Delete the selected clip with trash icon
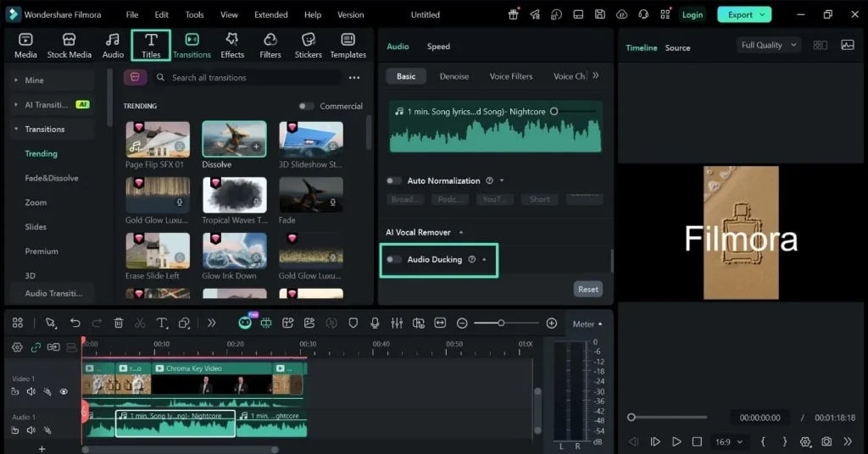The image size is (868, 454). [x=119, y=323]
